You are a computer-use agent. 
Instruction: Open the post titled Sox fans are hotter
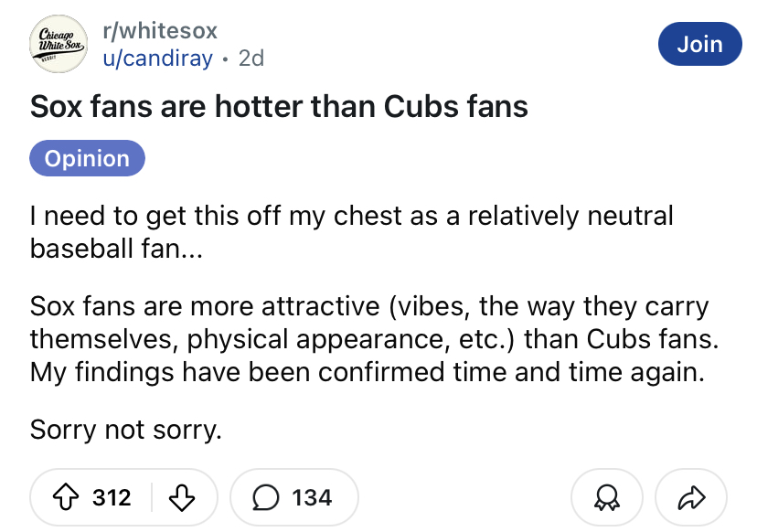pyautogui.click(x=279, y=106)
